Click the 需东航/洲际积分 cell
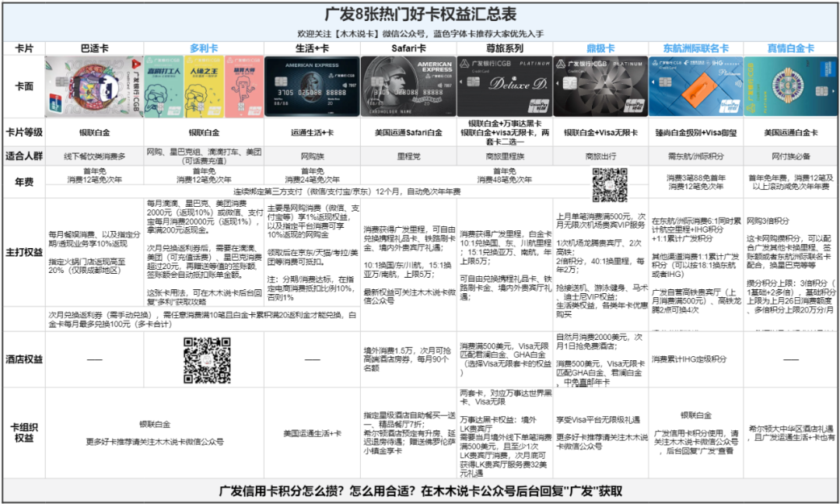 pos(696,156)
